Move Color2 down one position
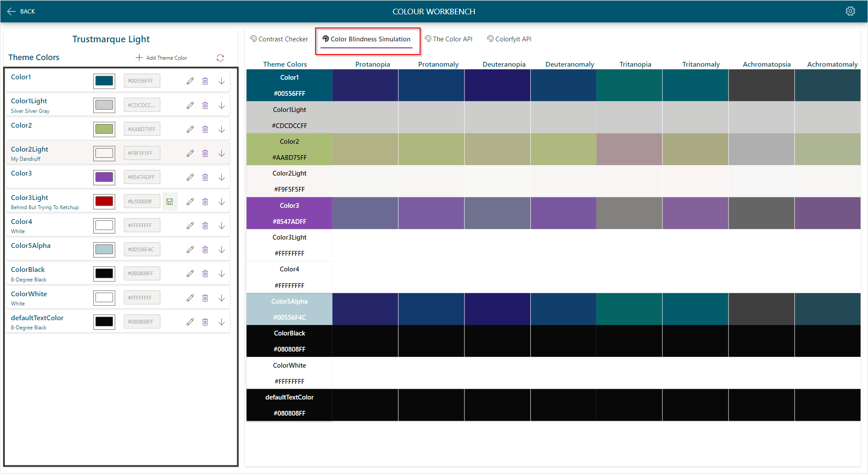The image size is (868, 474). pyautogui.click(x=221, y=129)
